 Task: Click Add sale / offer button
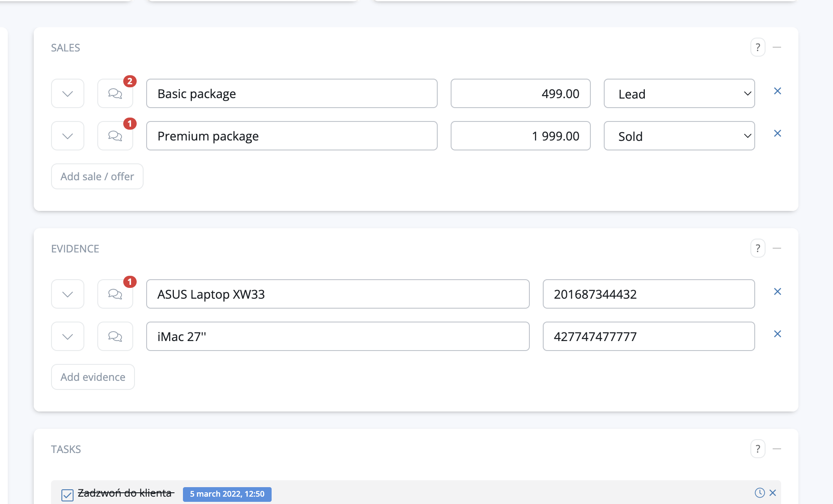(x=97, y=176)
